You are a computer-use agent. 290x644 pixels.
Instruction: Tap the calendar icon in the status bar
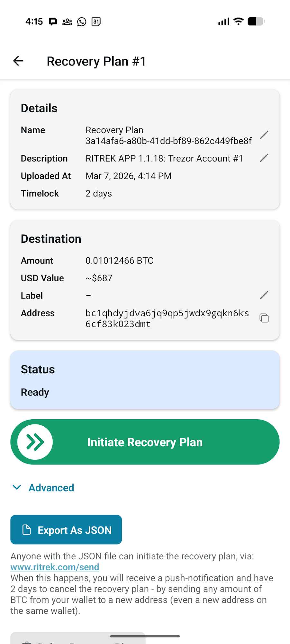point(96,22)
